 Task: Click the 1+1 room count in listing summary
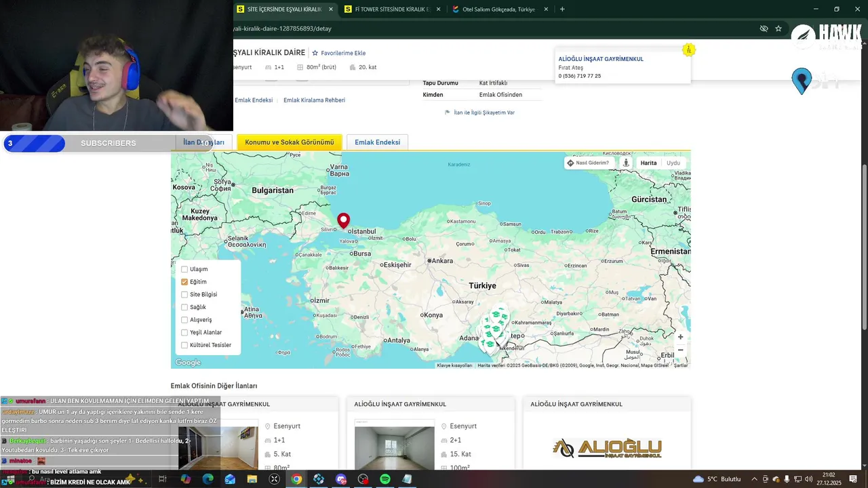tap(275, 67)
